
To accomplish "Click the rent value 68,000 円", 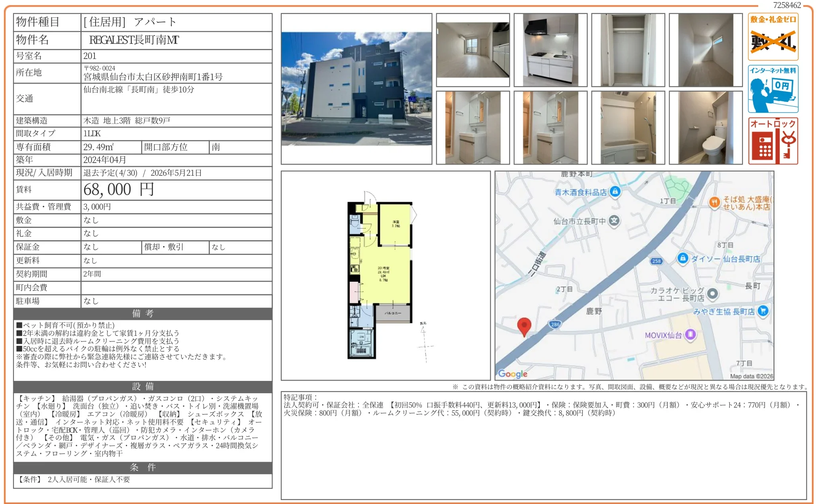I will point(119,190).
